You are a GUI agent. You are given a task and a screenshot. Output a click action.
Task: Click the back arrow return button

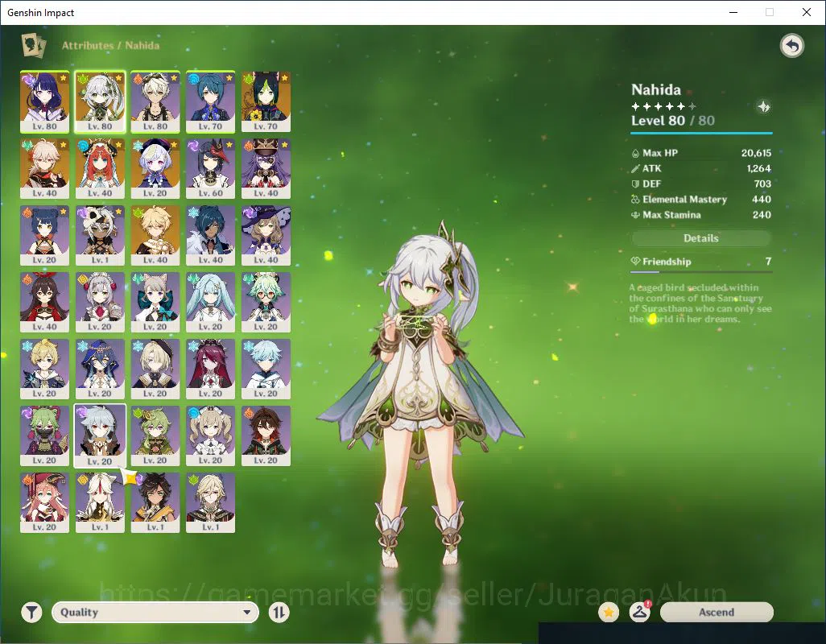click(x=791, y=46)
